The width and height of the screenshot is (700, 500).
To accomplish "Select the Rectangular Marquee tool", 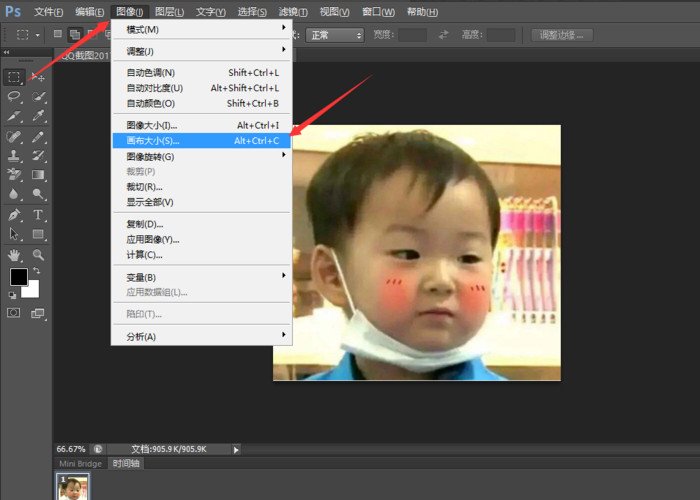I will point(14,77).
